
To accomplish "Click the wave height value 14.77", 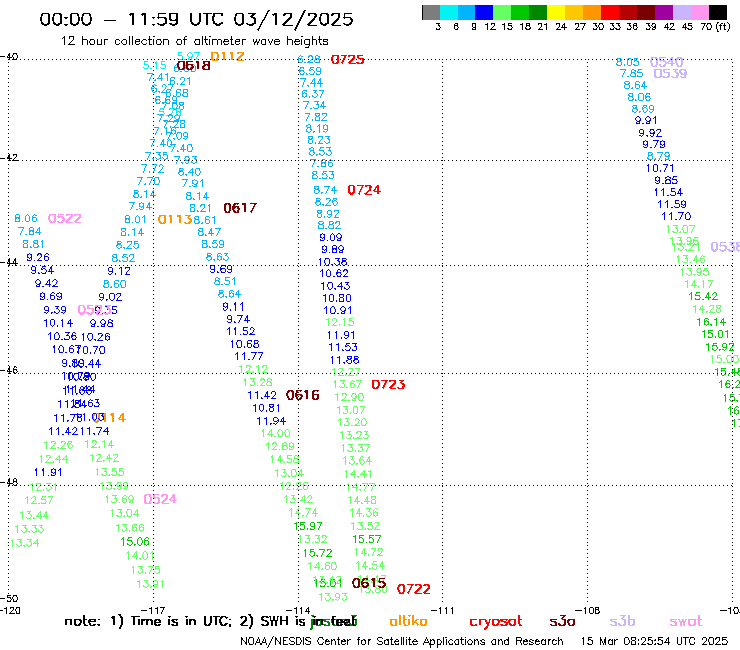I will point(361,487).
